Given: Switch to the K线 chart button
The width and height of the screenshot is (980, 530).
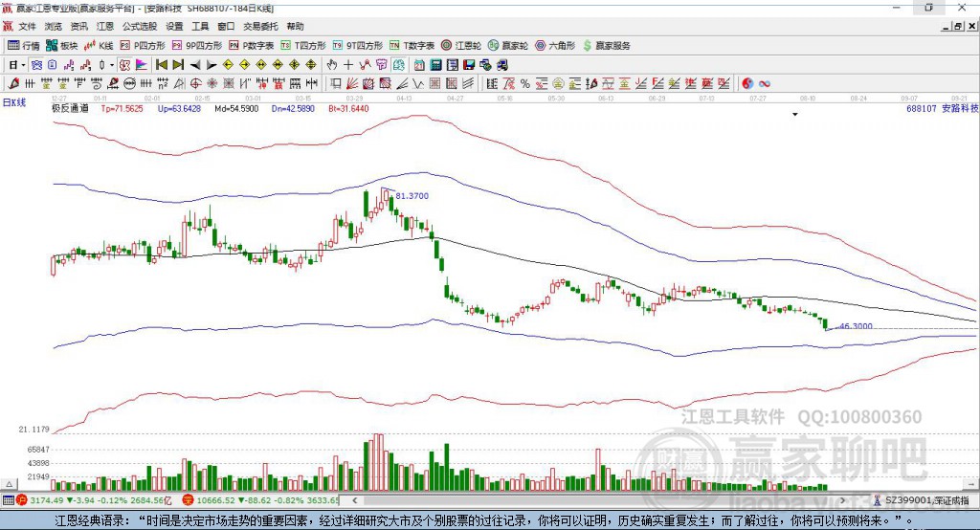Looking at the screenshot, I should (x=99, y=46).
